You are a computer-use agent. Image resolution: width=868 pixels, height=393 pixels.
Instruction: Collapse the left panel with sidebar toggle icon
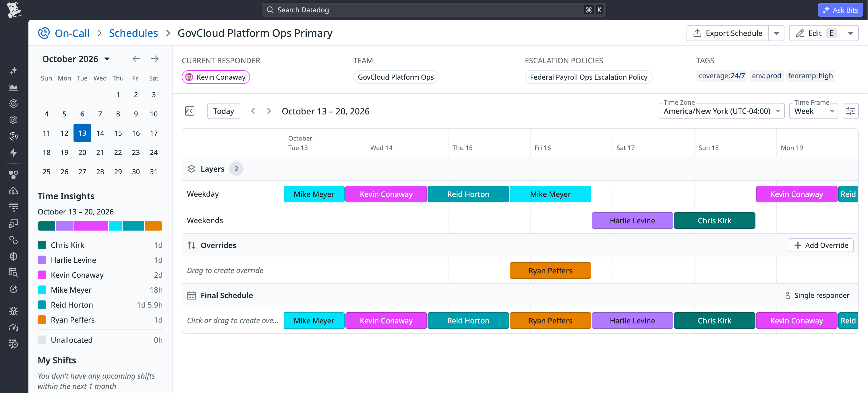coord(190,111)
